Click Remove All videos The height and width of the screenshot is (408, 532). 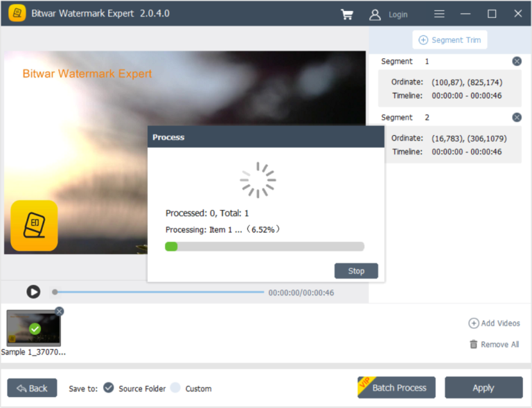coord(495,344)
